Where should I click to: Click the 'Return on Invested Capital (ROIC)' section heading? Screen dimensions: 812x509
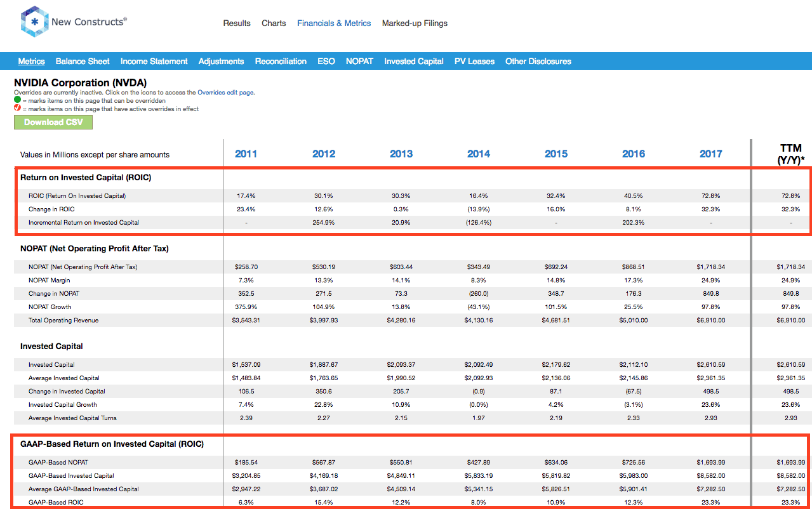tap(86, 178)
